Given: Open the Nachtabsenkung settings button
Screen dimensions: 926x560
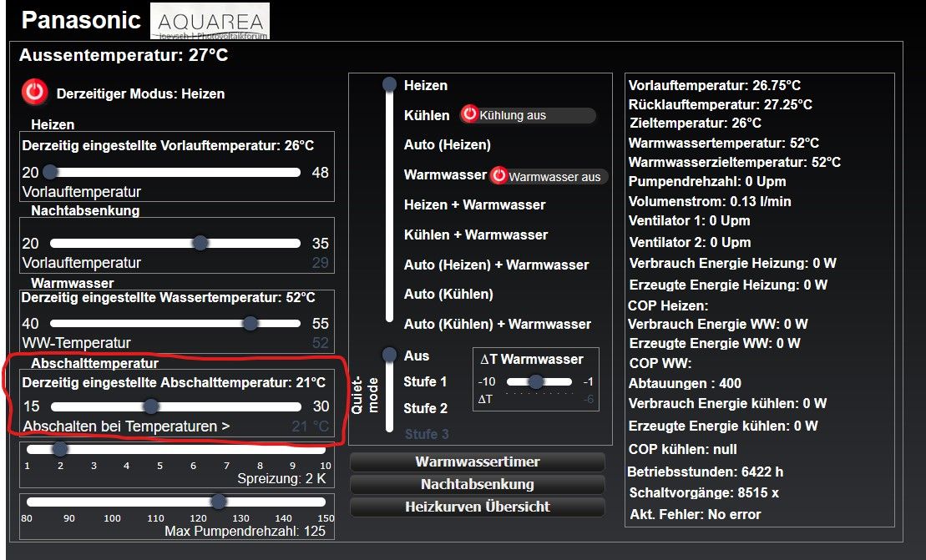Looking at the screenshot, I should [x=477, y=484].
